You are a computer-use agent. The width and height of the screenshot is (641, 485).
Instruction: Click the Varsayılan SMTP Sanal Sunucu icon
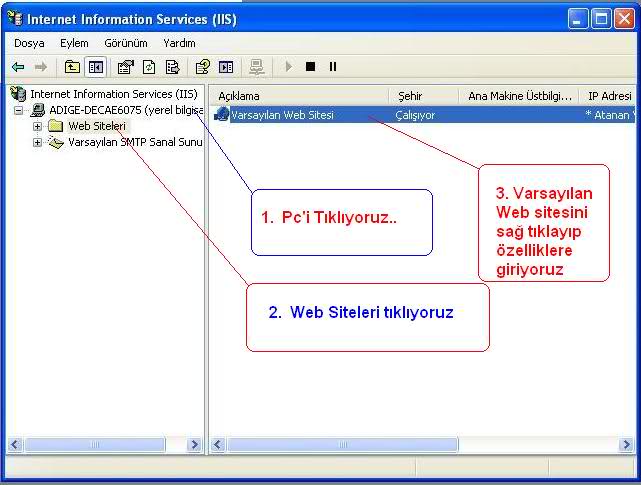[56, 142]
